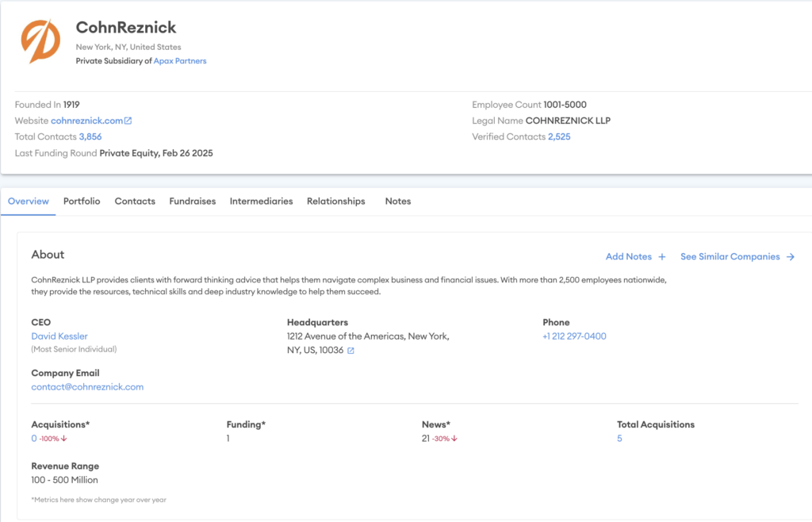The width and height of the screenshot is (812, 522).
Task: Click Add Notes link
Action: coord(629,257)
